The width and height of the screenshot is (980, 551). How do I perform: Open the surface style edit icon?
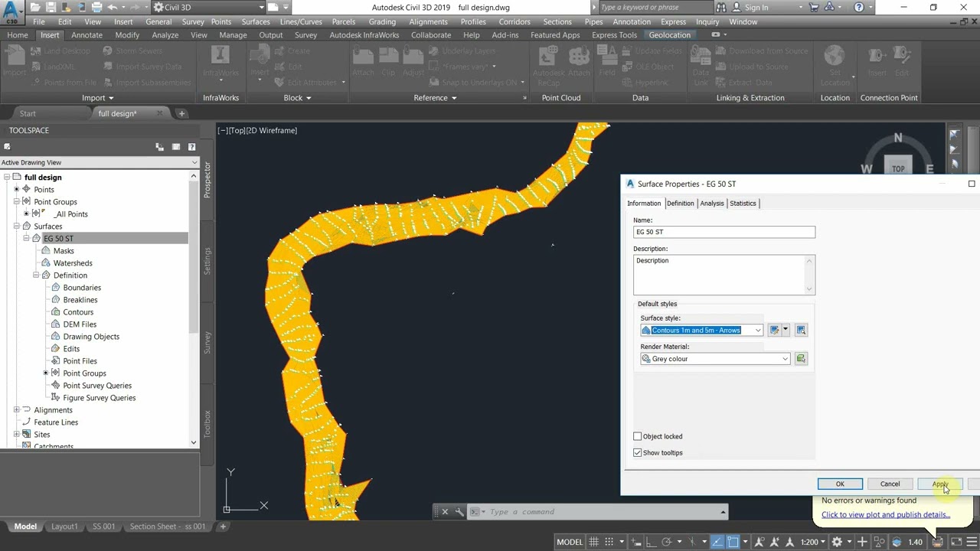[774, 330]
